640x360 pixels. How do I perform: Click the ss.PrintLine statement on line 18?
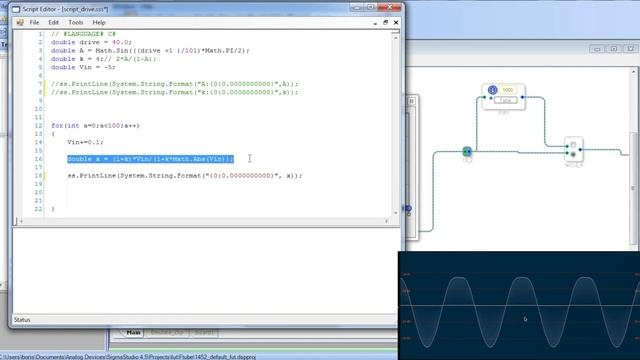tap(184, 176)
